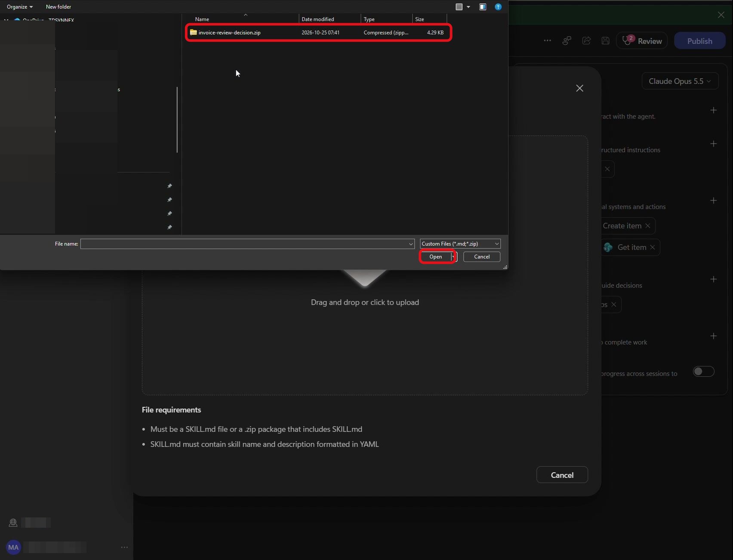Add item next to 'systems and actions'

(x=714, y=201)
